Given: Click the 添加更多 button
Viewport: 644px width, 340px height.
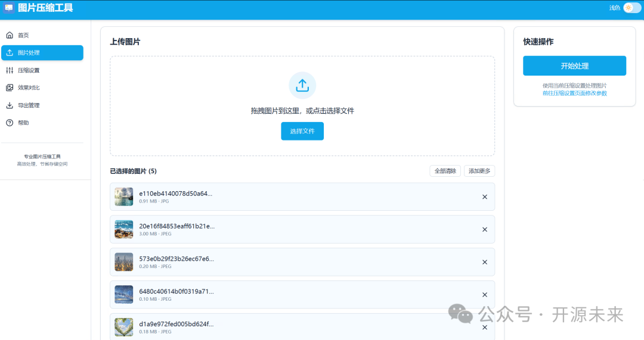Looking at the screenshot, I should click(479, 171).
